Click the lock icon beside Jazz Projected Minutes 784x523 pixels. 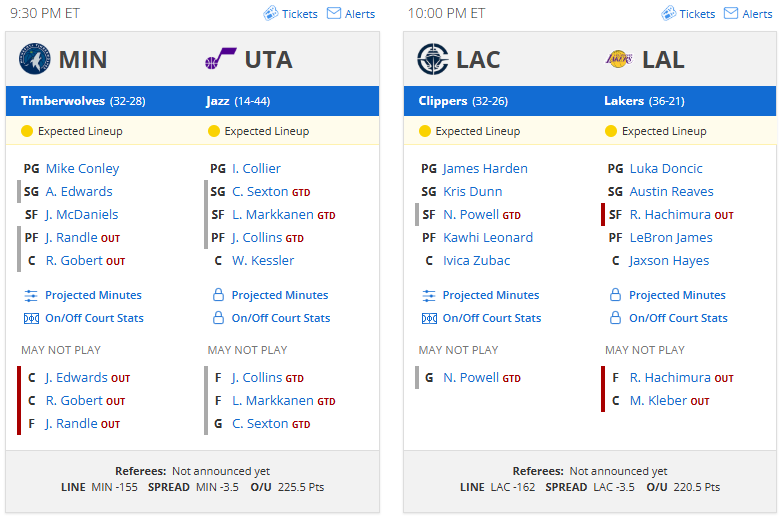(218, 294)
